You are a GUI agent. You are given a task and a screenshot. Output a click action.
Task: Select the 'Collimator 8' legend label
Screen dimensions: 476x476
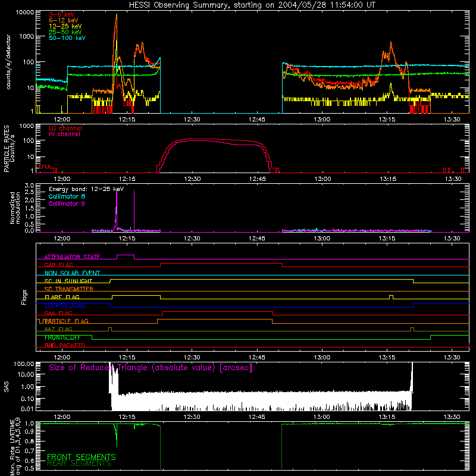[67, 196]
